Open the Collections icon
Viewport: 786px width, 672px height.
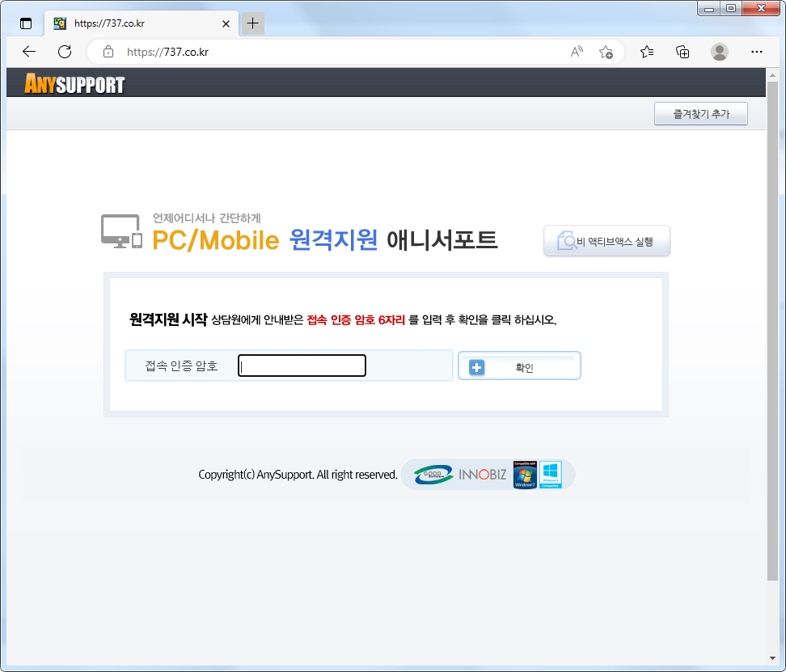pos(682,52)
